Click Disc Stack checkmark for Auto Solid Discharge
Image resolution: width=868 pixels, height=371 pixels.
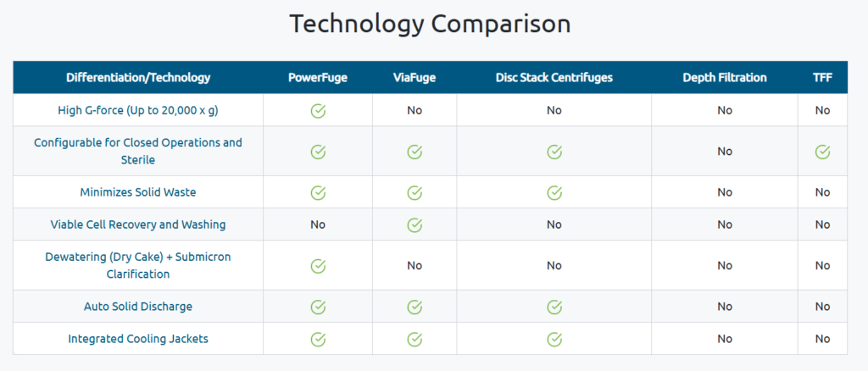(554, 307)
